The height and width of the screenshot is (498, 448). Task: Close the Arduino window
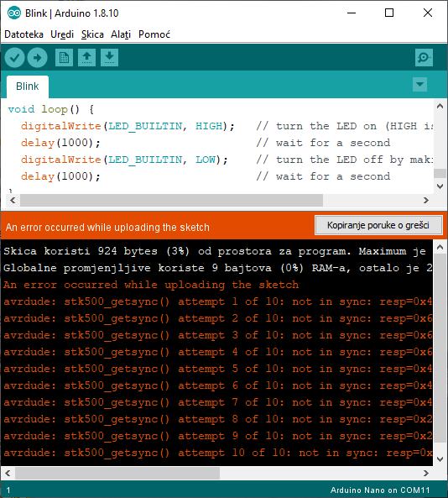(x=428, y=13)
